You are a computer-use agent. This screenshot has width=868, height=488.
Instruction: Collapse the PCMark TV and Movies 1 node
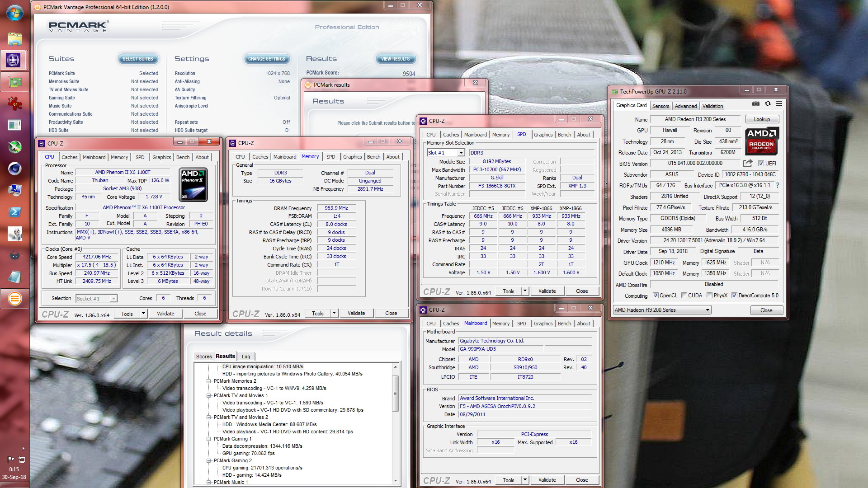pyautogui.click(x=209, y=395)
